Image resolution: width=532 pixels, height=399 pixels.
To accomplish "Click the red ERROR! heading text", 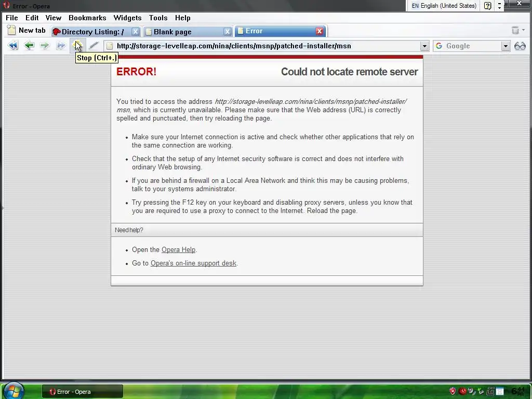I will click(x=137, y=72).
